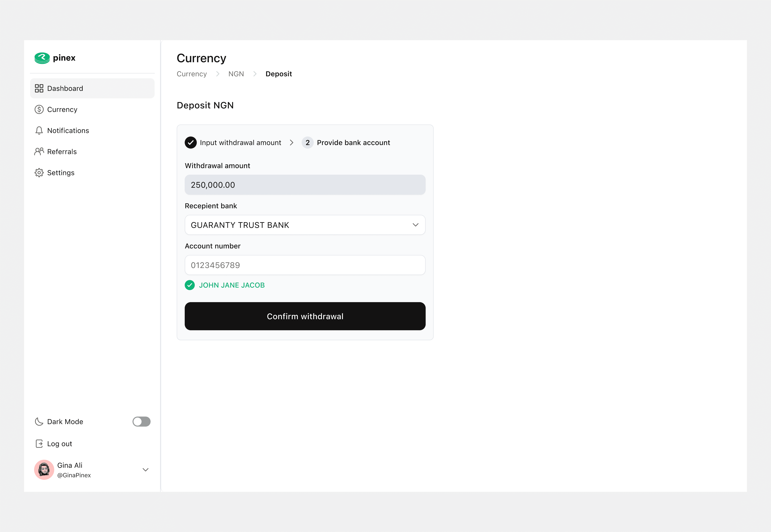
Task: Click the Currency breadcrumb link
Action: pos(191,74)
